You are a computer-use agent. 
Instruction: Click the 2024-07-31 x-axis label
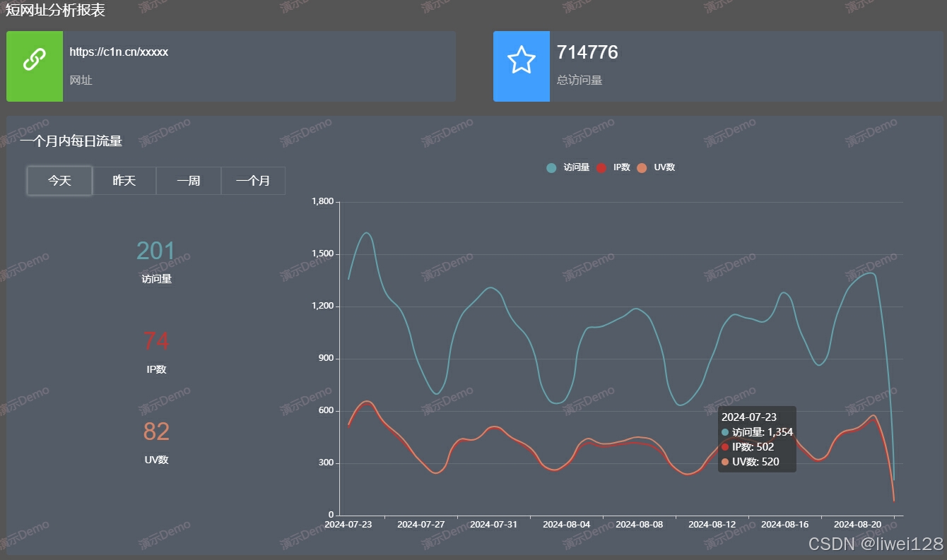[x=494, y=525]
